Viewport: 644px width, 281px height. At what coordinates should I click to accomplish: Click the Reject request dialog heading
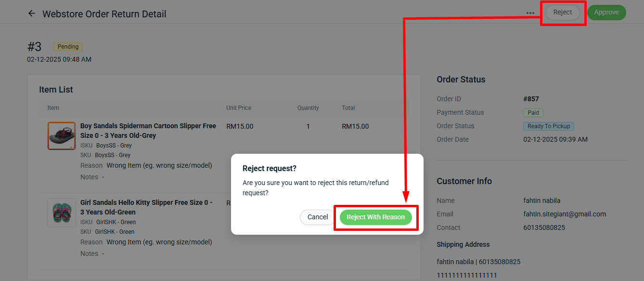[270, 168]
